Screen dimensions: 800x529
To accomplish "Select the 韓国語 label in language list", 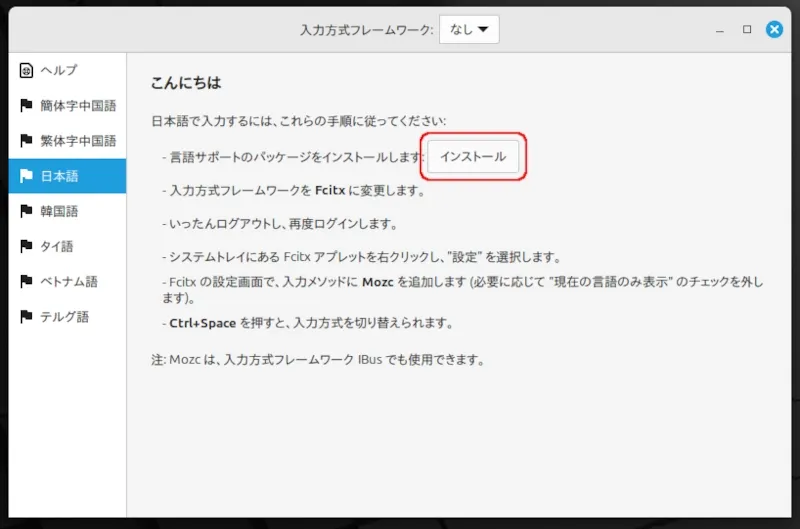I will click(60, 211).
